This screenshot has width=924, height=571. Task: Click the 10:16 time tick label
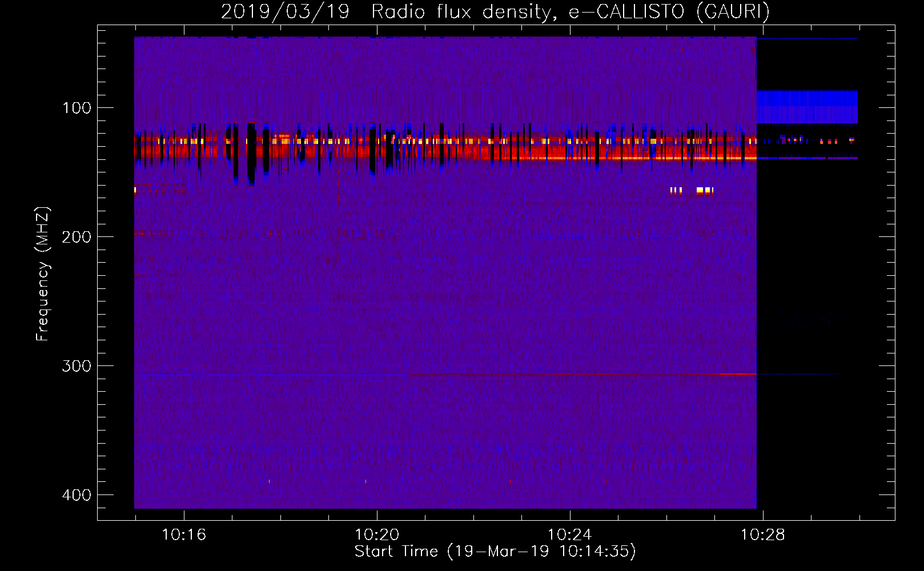(x=184, y=535)
